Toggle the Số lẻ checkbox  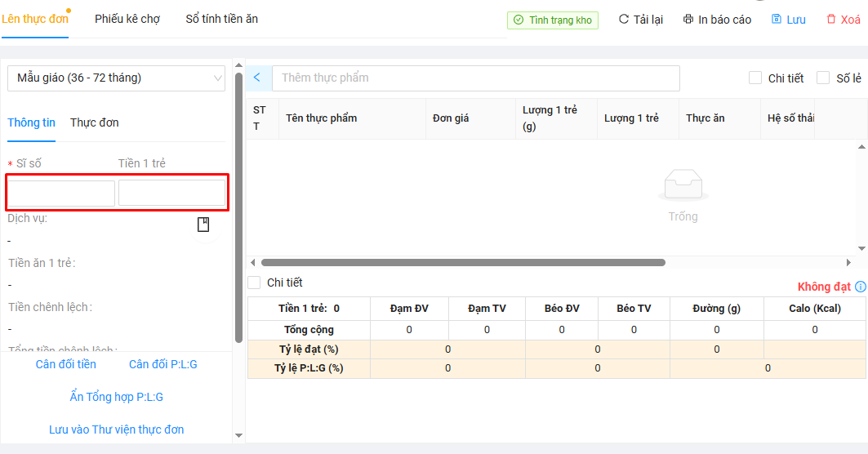point(823,78)
